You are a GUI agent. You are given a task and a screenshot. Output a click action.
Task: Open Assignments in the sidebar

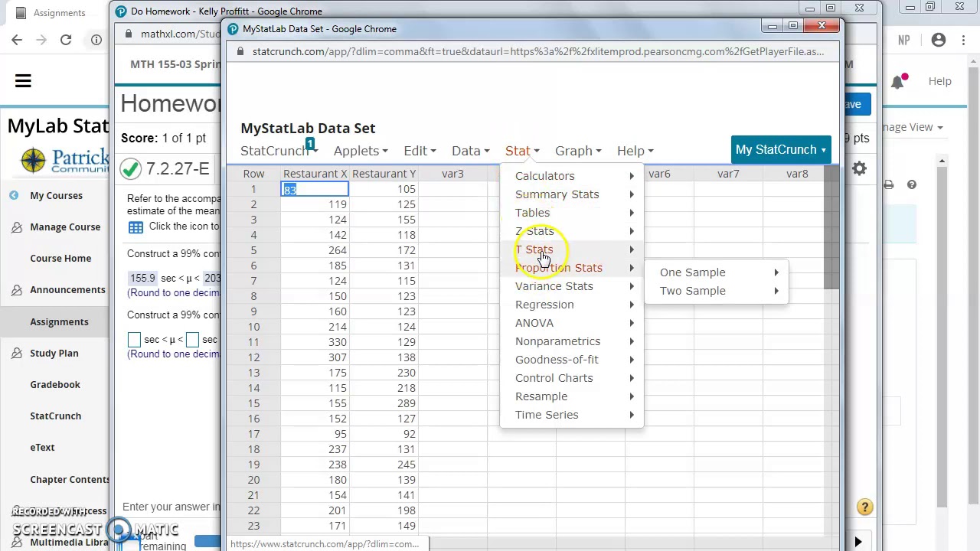59,322
